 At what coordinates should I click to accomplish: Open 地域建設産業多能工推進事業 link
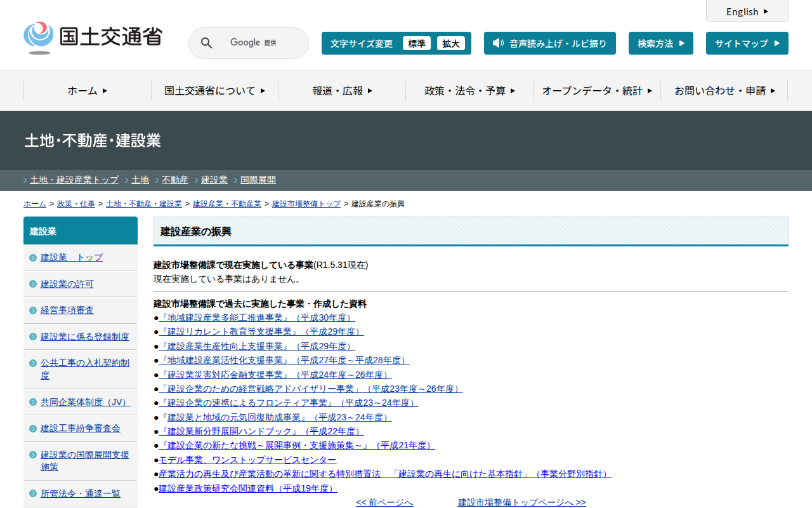257,317
